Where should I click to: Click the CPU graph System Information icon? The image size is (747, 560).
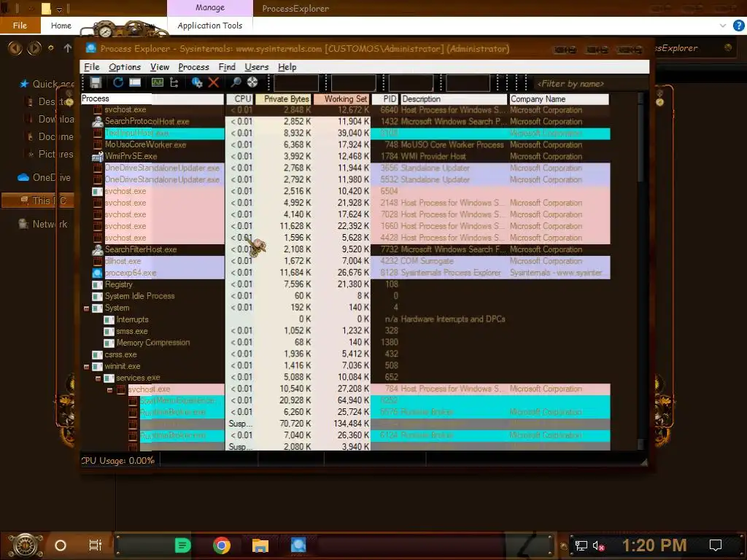pyautogui.click(x=158, y=82)
